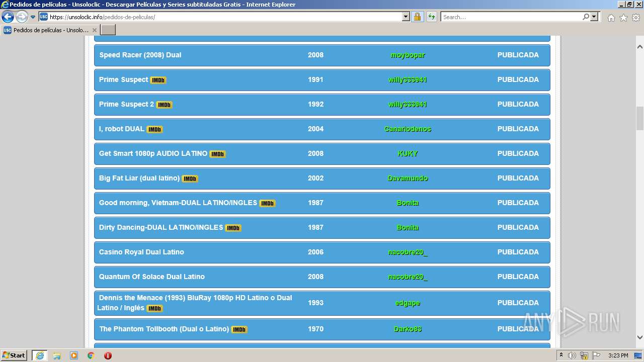Click the system clock 3:23 PM
This screenshot has height=362, width=644.
coord(618,355)
